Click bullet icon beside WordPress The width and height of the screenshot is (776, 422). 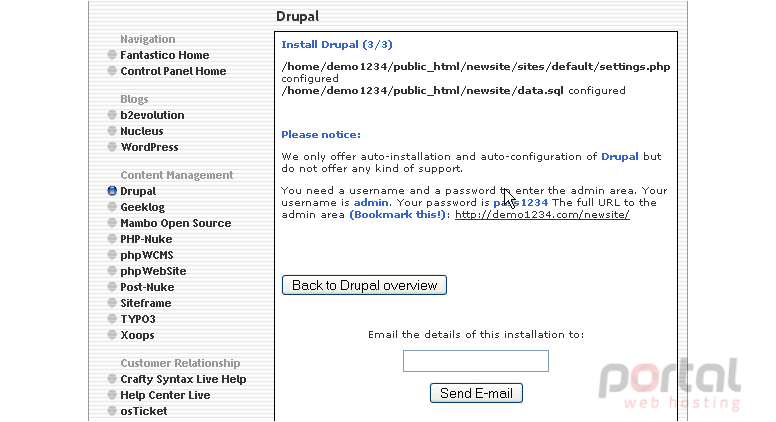click(112, 147)
